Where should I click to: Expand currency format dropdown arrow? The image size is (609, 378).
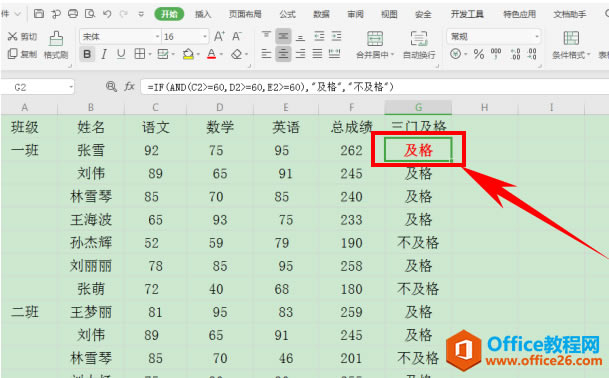(x=465, y=54)
